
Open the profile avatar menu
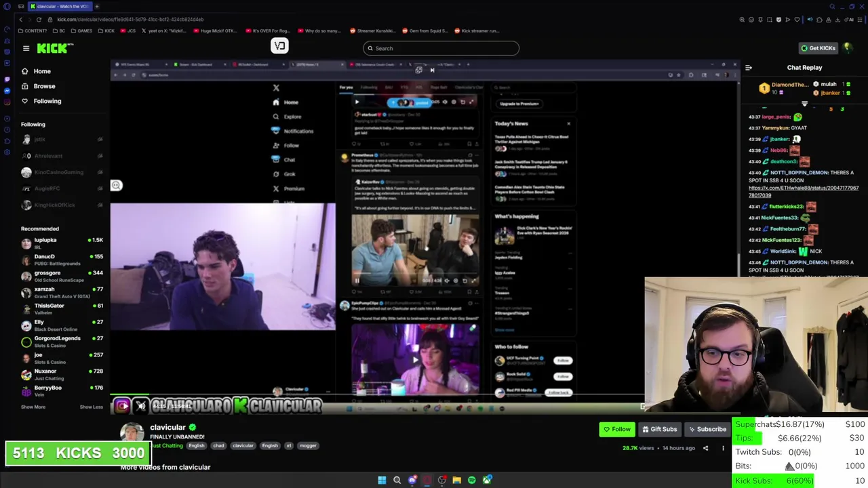click(848, 48)
